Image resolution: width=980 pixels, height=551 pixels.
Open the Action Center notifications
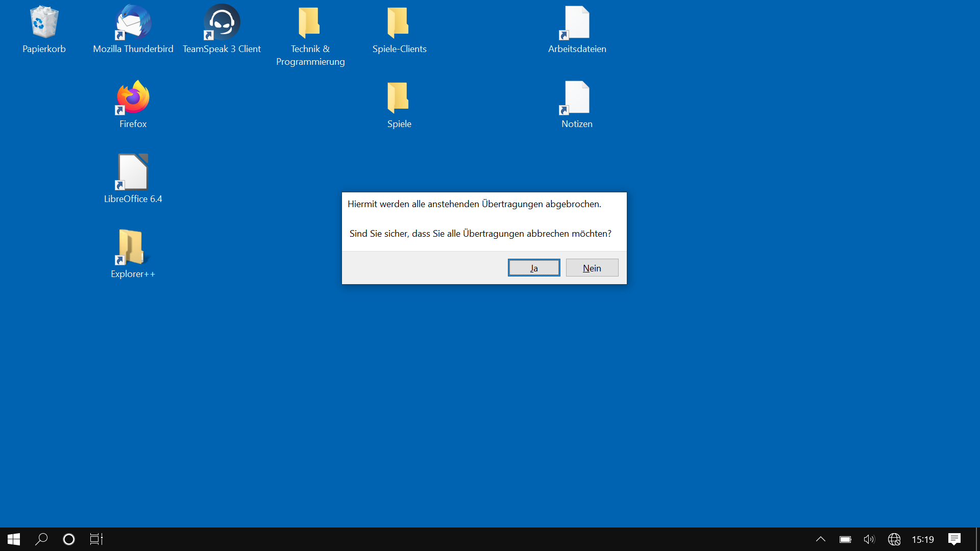pos(955,539)
